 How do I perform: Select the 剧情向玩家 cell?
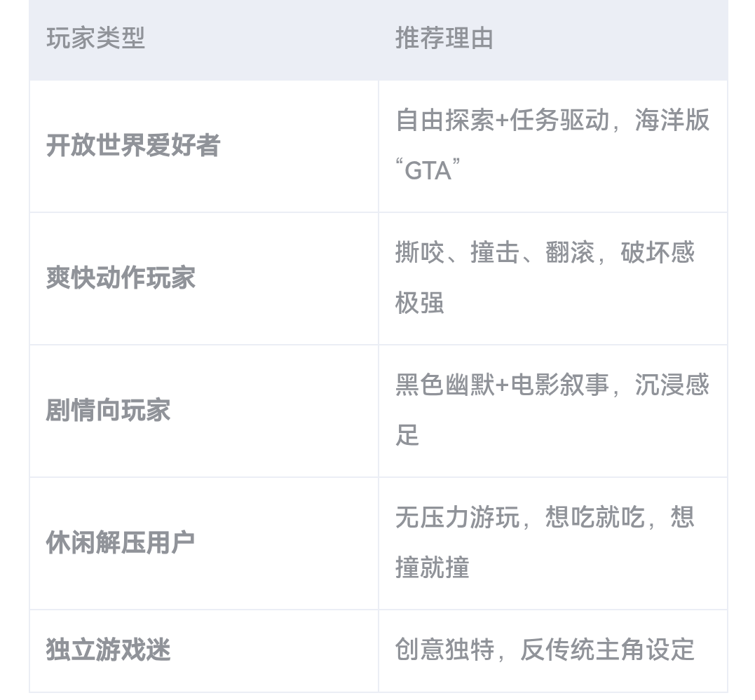(108, 411)
